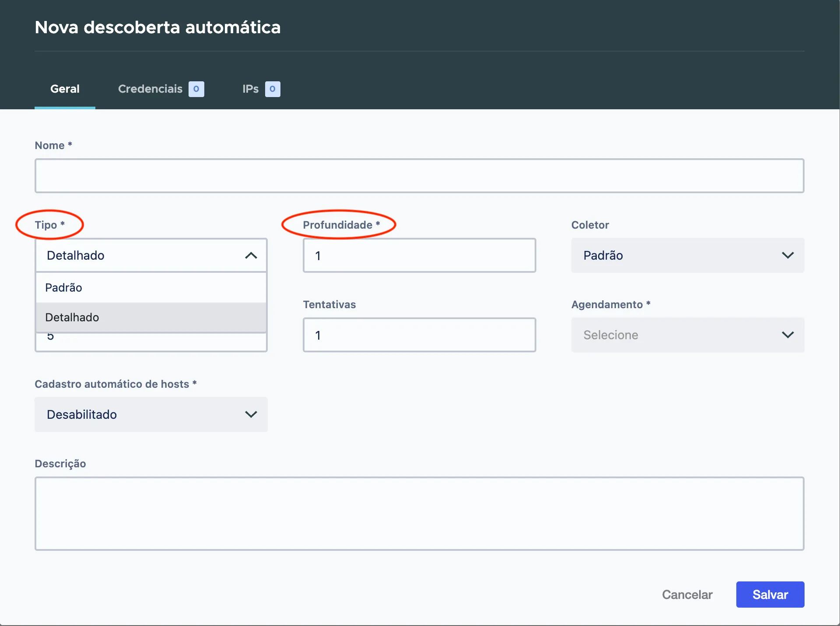Click the Nome label
840x626 pixels.
(53, 145)
